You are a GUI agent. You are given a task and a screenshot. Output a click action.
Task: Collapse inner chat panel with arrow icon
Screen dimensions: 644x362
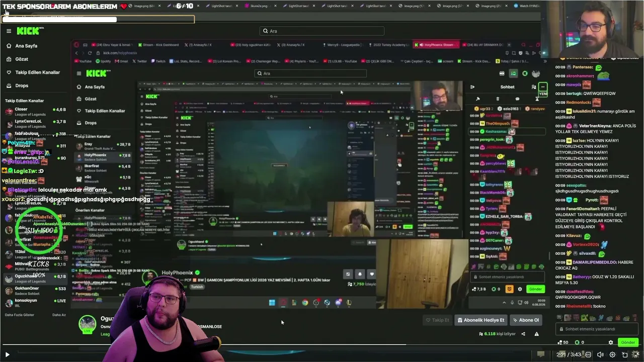click(472, 87)
